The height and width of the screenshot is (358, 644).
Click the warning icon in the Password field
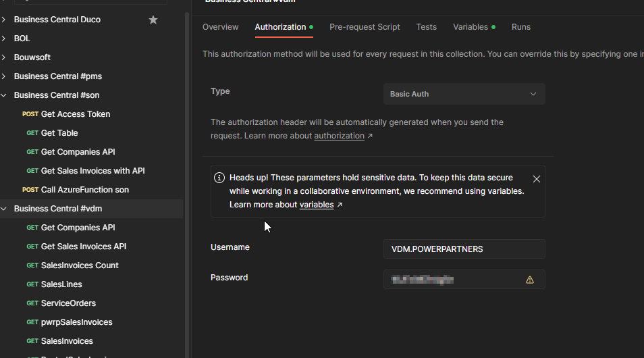click(x=530, y=280)
